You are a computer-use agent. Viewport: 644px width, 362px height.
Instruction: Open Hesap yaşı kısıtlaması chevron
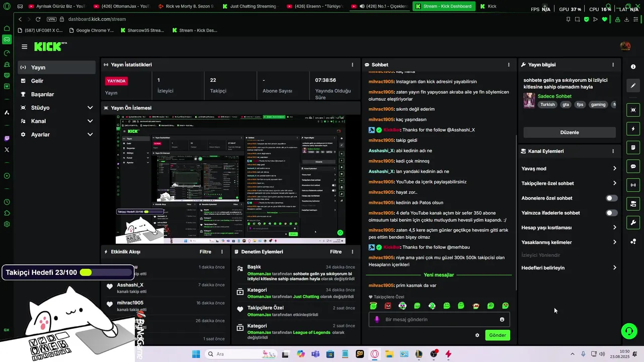614,227
